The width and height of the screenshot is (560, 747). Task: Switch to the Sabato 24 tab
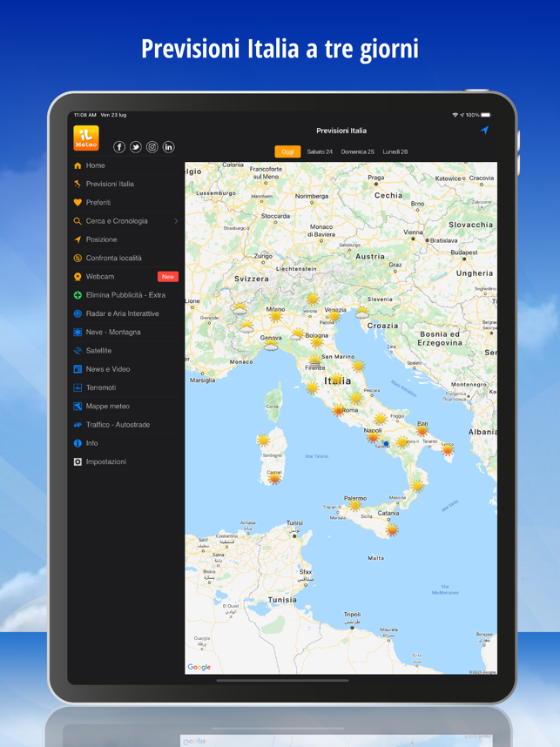[x=320, y=151]
